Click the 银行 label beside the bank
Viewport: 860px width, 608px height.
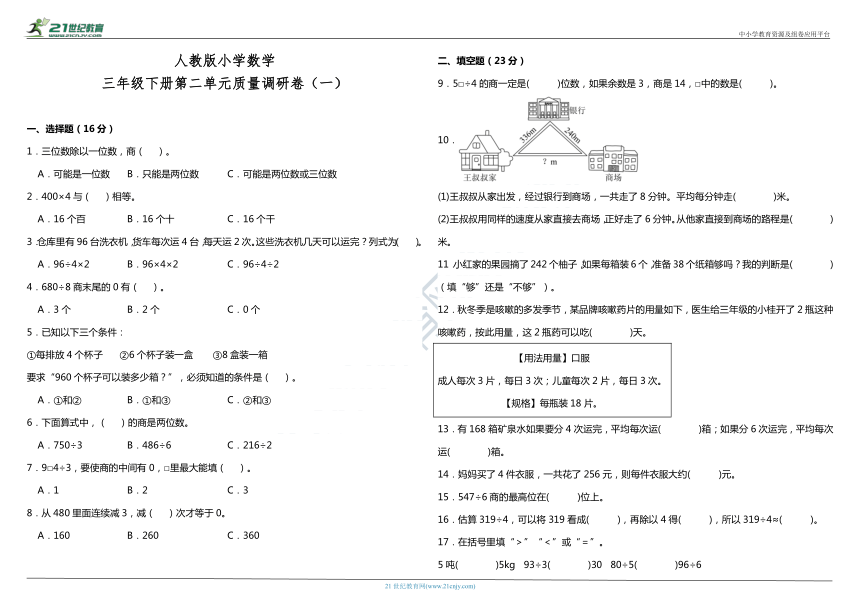578,110
